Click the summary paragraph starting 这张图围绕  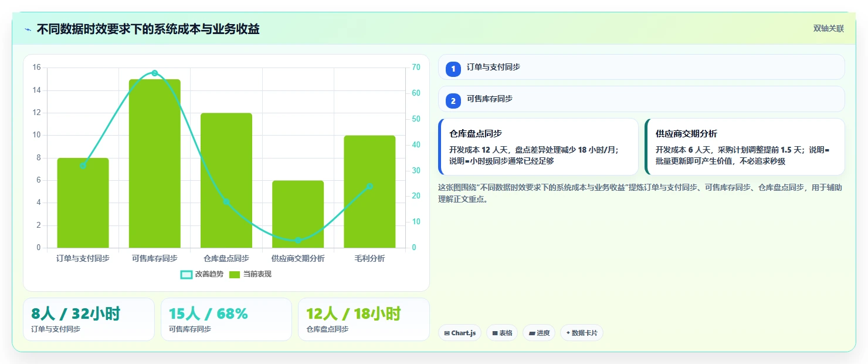tap(640, 193)
